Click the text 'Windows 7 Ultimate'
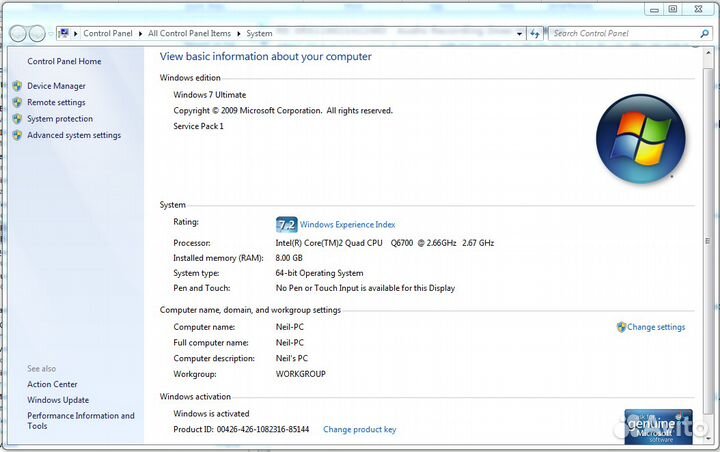 [209, 95]
